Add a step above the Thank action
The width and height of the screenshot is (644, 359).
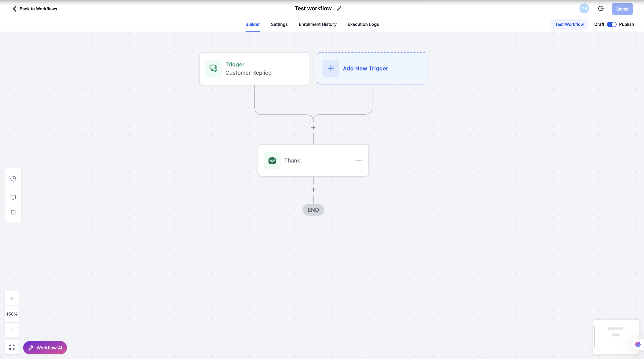click(313, 128)
